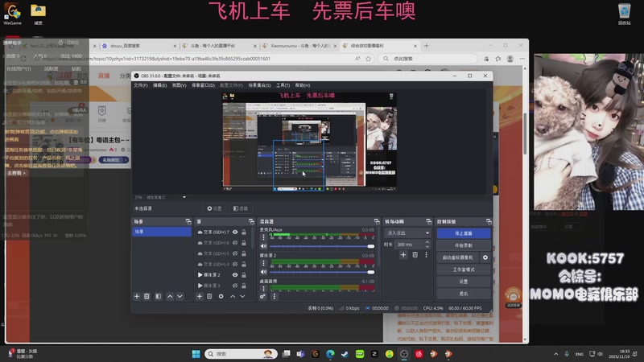The height and width of the screenshot is (362, 644).
Task: Move scene up with the up arrow
Action: (x=170, y=296)
